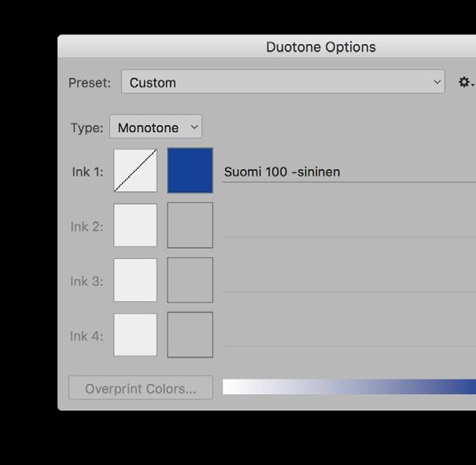The image size is (476, 465).
Task: Click the Ink 4 curve box
Action: point(135,334)
